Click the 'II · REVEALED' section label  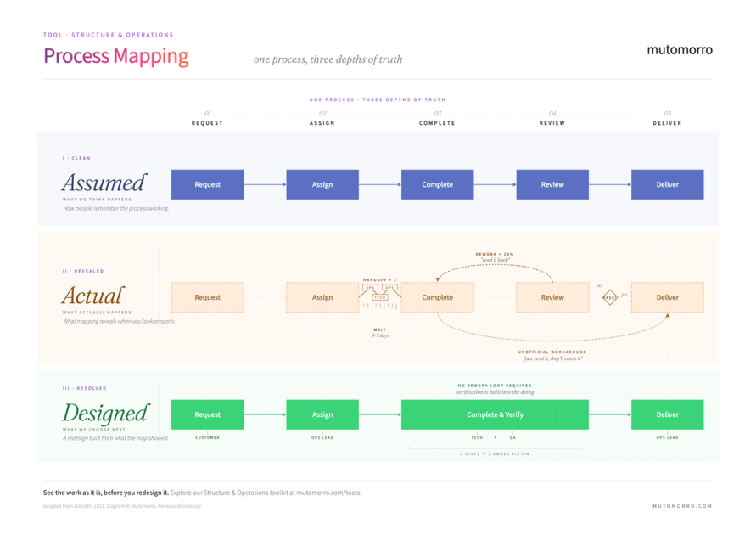[x=83, y=271]
